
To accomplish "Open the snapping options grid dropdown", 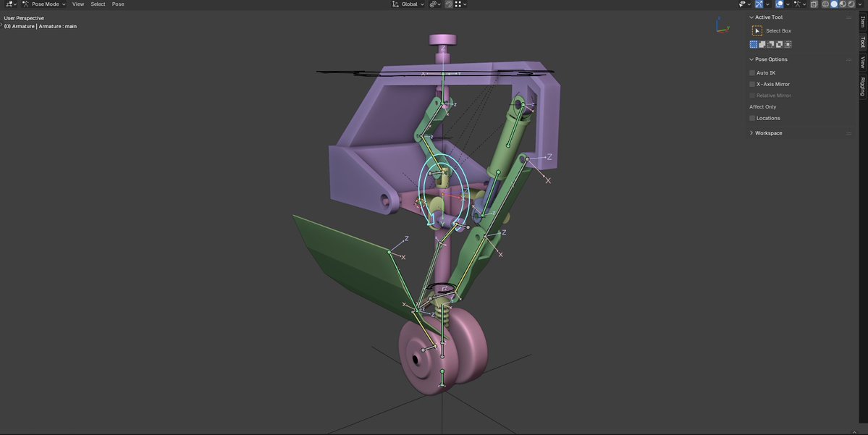I will [460, 4].
